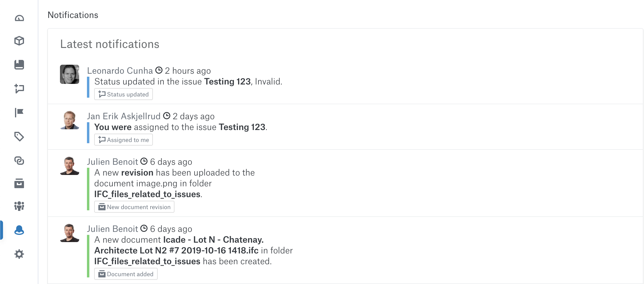Image resolution: width=644 pixels, height=284 pixels.
Task: Click the Assigned to me tag
Action: tap(124, 140)
